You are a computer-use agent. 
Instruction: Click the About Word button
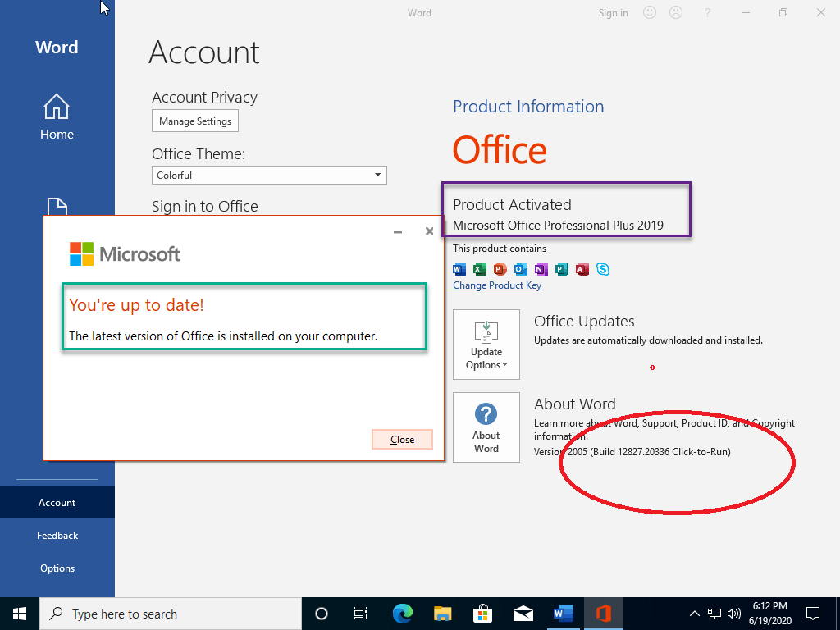(x=486, y=427)
